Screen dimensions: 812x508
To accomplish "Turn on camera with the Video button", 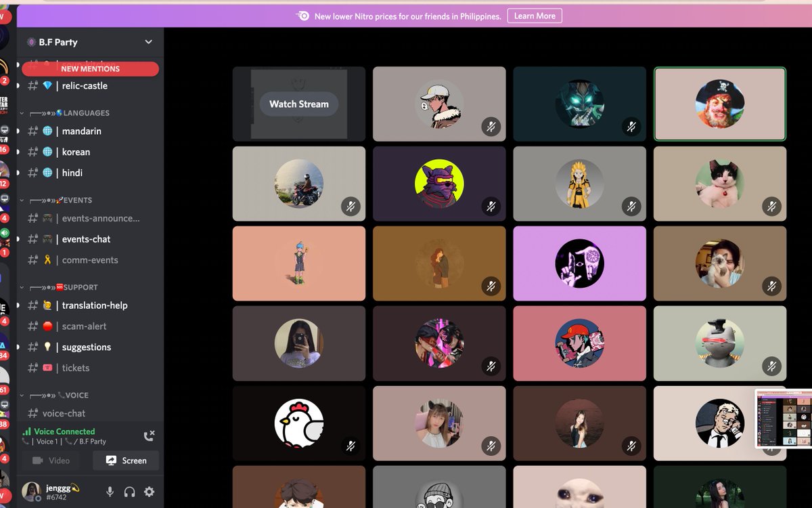I will point(51,461).
